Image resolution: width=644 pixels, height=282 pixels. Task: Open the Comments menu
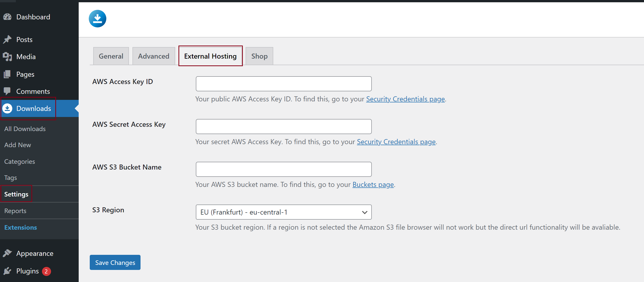[33, 91]
